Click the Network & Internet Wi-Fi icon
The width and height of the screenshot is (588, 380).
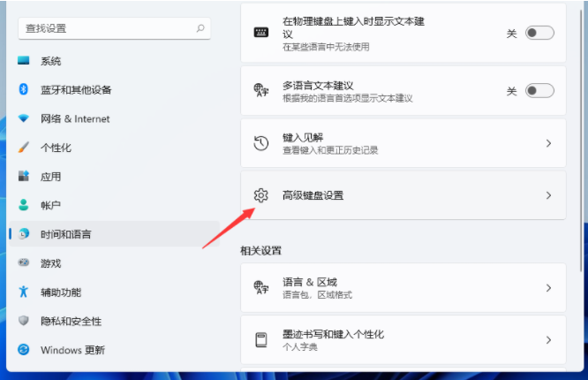pyautogui.click(x=24, y=118)
